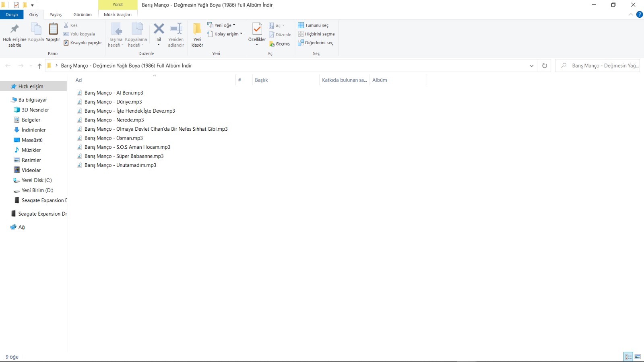Select Barış Manço - Osman.mp3

(x=110, y=138)
